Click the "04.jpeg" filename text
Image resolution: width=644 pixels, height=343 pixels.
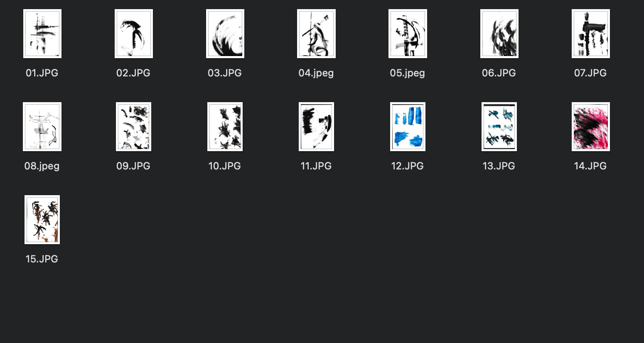point(316,73)
